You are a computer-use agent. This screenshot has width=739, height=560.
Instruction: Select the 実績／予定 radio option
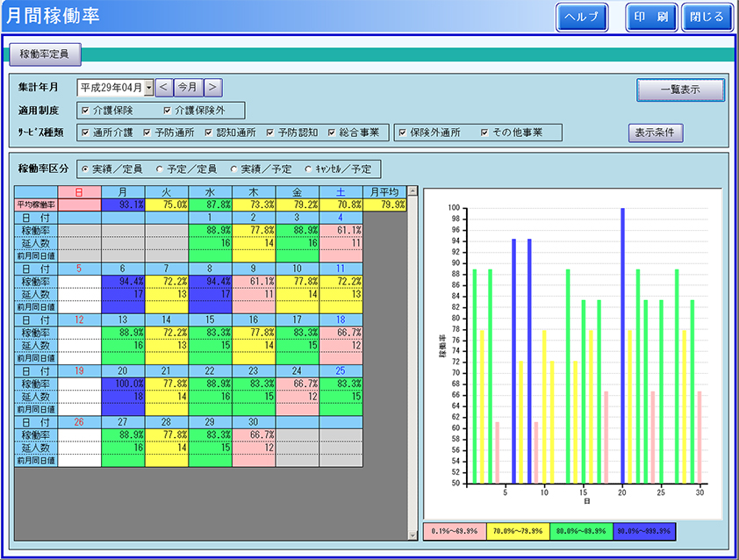pos(233,169)
